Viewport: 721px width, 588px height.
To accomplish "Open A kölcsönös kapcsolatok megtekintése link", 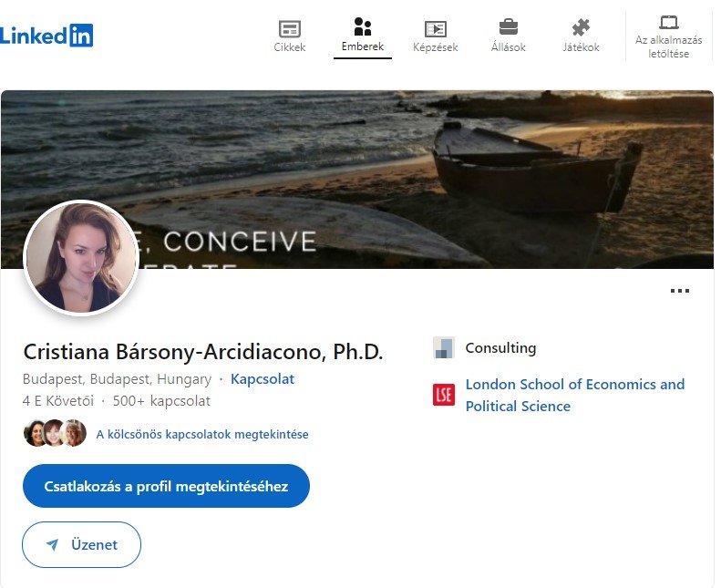I will coord(201,435).
